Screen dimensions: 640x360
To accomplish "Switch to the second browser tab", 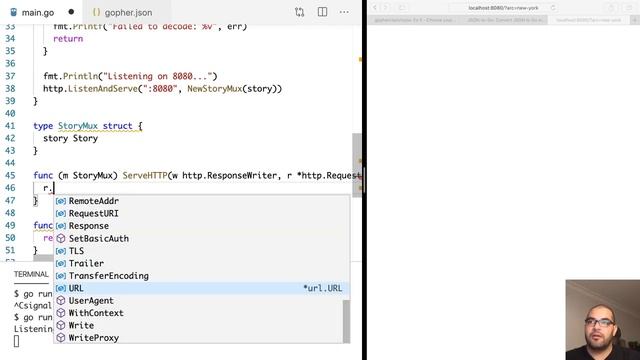I will pos(504,20).
